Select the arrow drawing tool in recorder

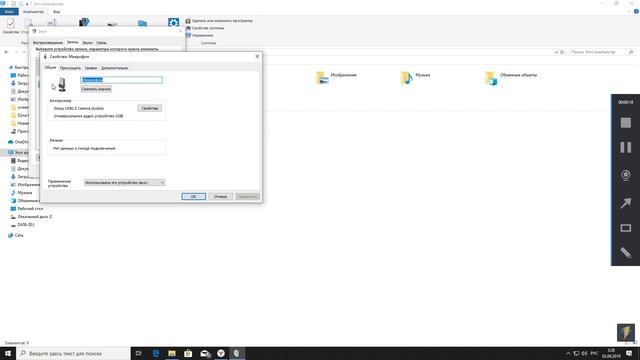click(625, 202)
